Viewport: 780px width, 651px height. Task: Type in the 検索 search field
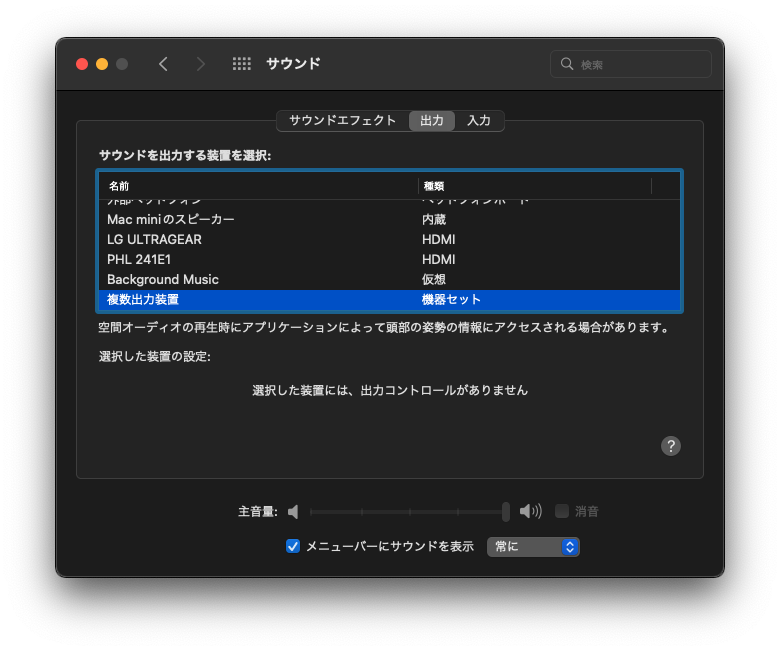(x=640, y=64)
